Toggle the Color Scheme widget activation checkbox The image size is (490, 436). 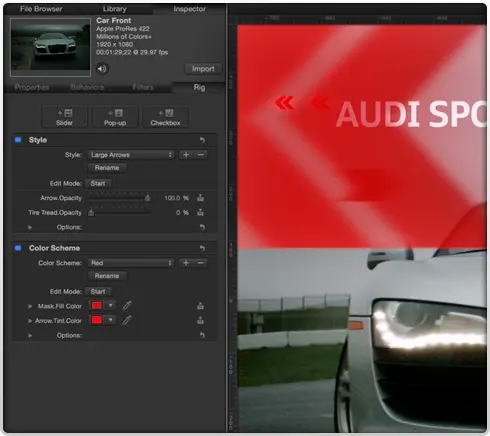click(x=18, y=248)
